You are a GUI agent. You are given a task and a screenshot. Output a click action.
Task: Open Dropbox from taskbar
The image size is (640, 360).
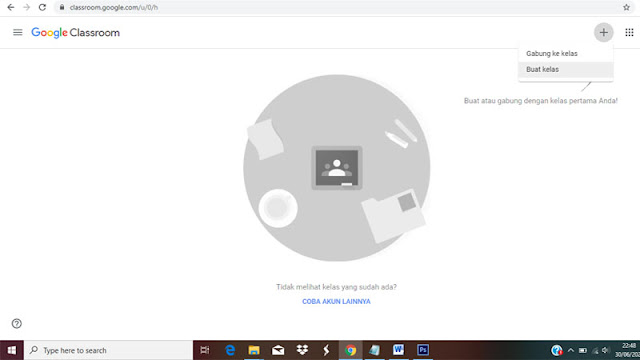[302, 350]
